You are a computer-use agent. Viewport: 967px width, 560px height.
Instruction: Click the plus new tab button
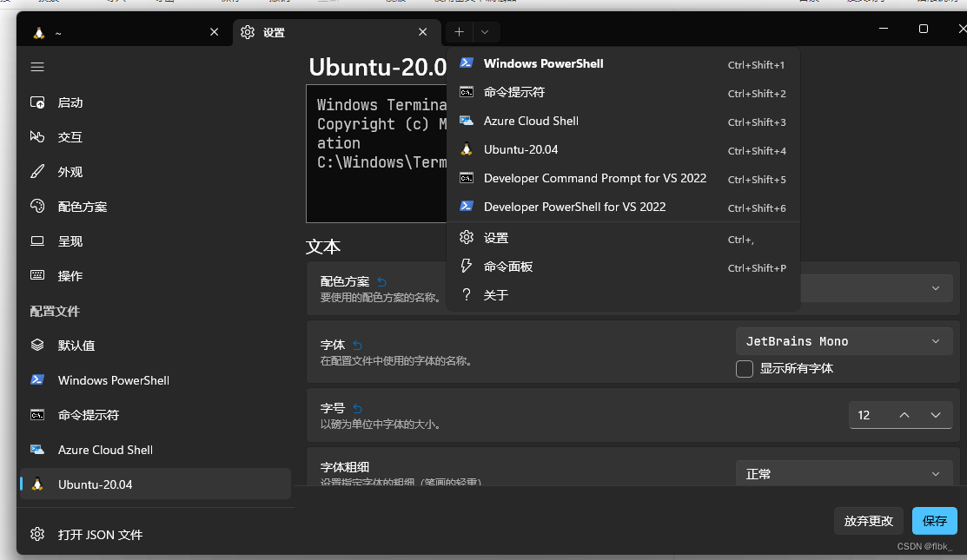tap(459, 32)
